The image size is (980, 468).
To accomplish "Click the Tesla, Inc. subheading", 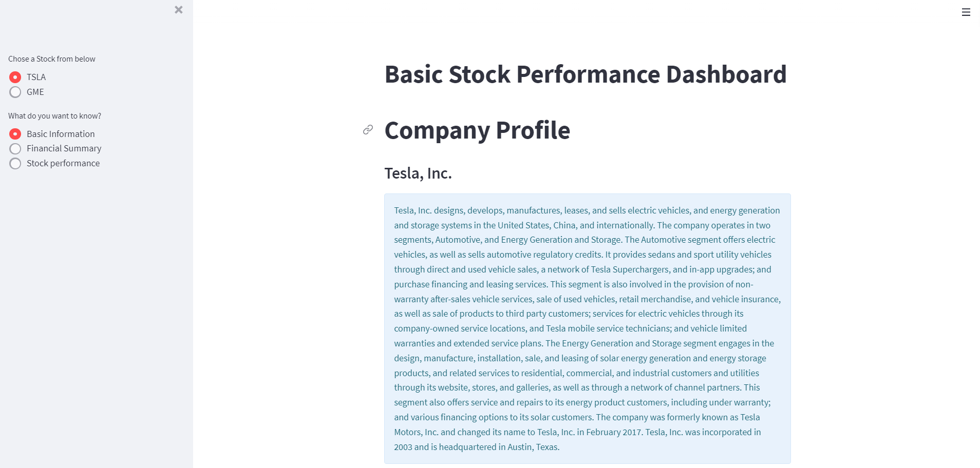I will (418, 173).
